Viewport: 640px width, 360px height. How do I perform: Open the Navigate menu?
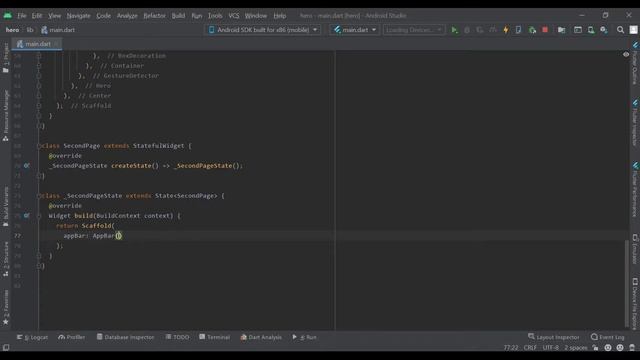point(78,16)
